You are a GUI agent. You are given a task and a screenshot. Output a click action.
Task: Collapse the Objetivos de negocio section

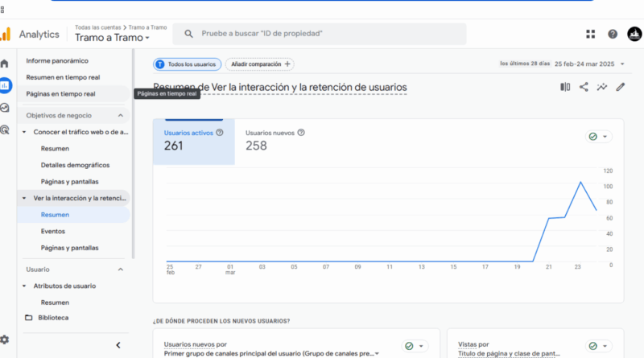[x=120, y=115]
